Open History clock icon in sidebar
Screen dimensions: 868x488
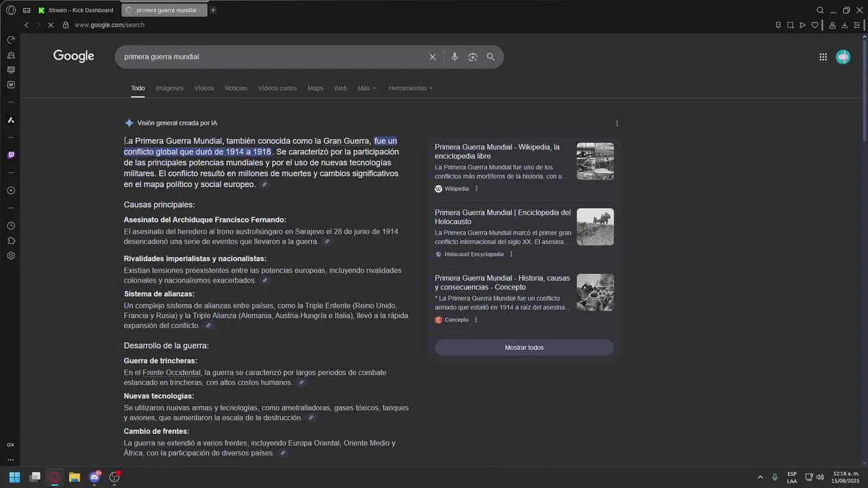[11, 226]
